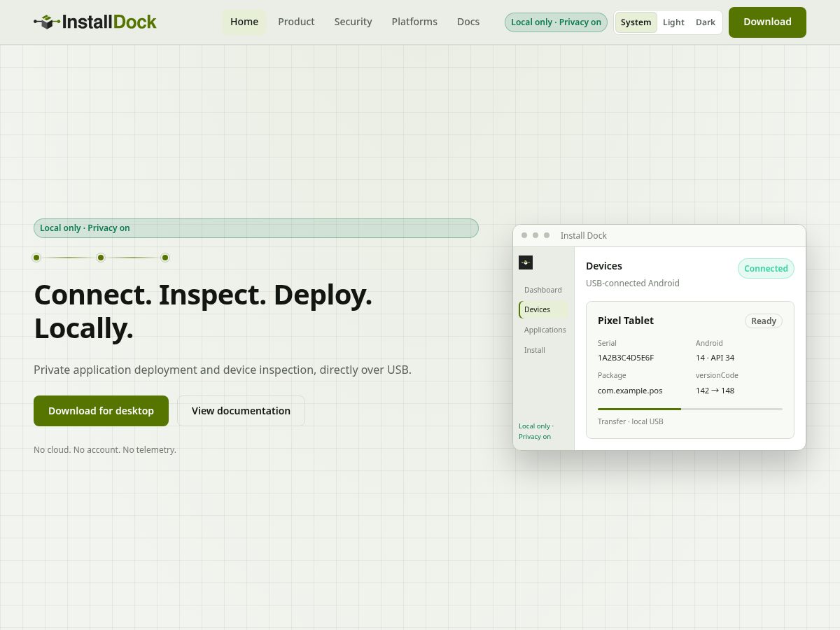Select Devices in the mockup sidebar

click(x=543, y=309)
